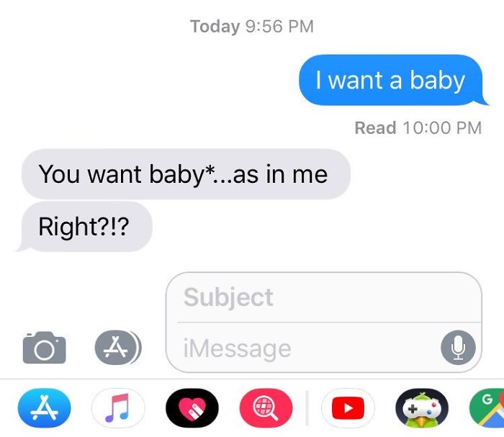Open the Google Maps app icon
This screenshot has height=437, width=504.
pos(487,408)
